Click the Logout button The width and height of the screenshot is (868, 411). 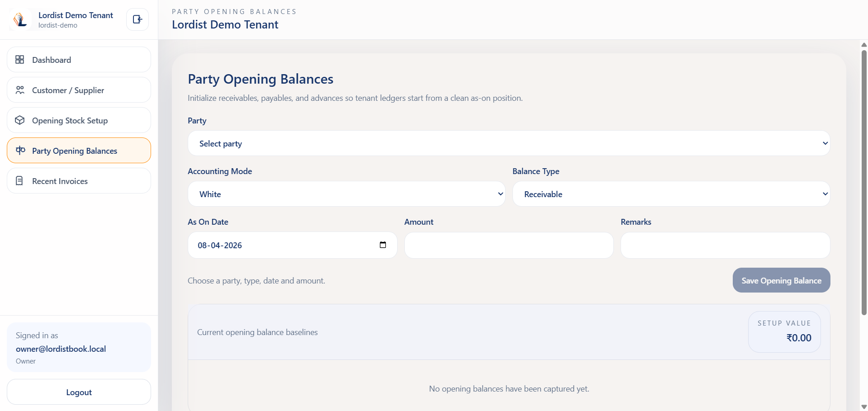point(79,392)
